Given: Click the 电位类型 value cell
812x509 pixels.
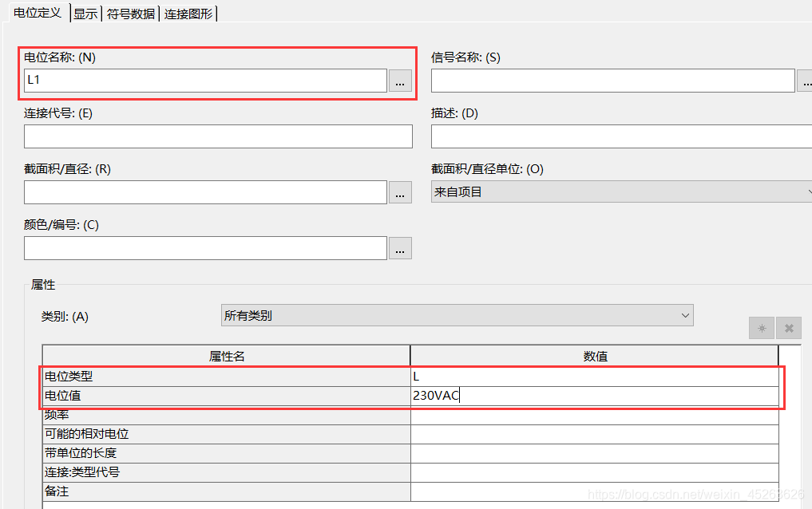Looking at the screenshot, I should coord(594,377).
